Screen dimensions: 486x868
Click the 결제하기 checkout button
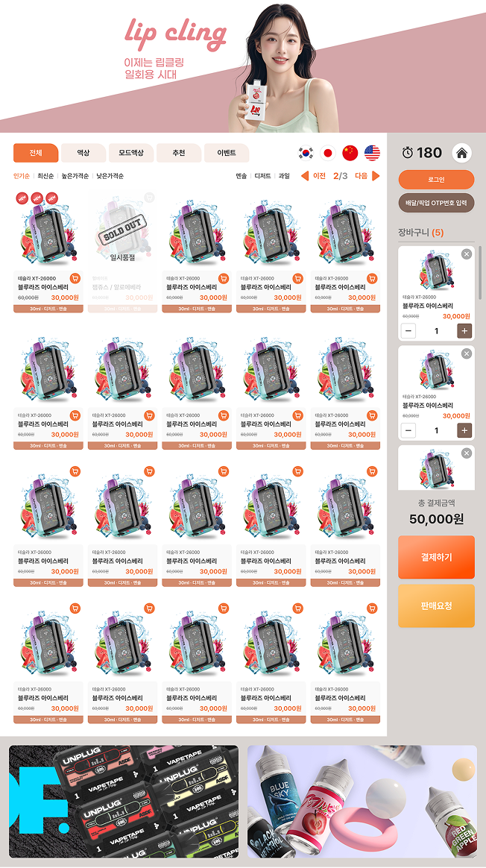pyautogui.click(x=436, y=557)
